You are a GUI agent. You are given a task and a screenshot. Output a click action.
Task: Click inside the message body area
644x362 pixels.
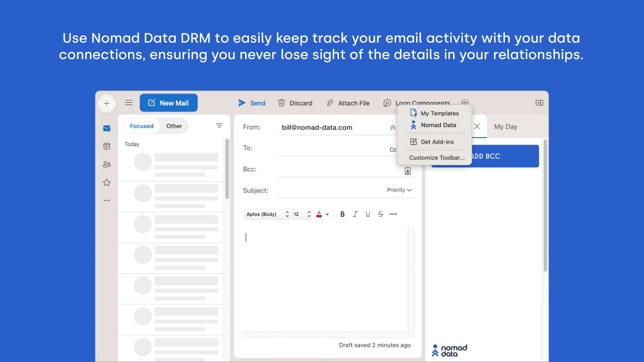click(x=325, y=279)
